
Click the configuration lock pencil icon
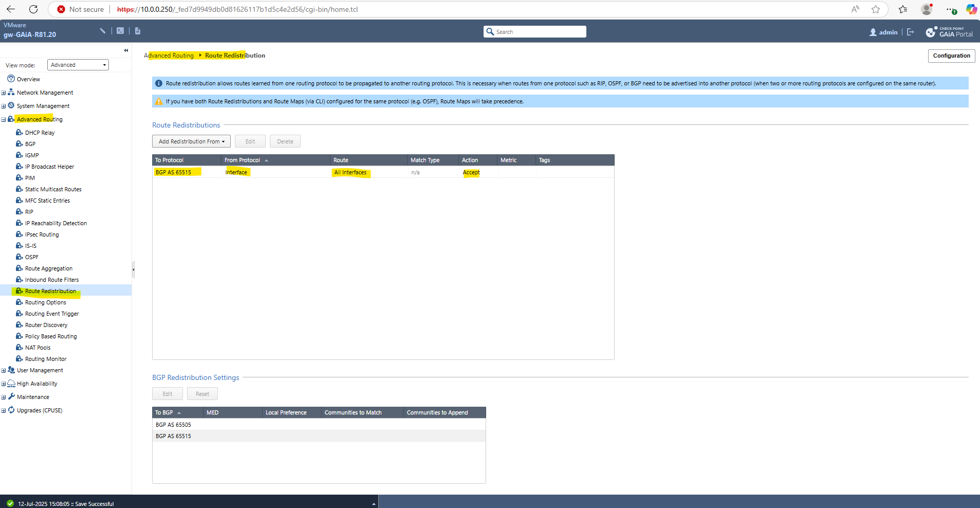pyautogui.click(x=103, y=31)
